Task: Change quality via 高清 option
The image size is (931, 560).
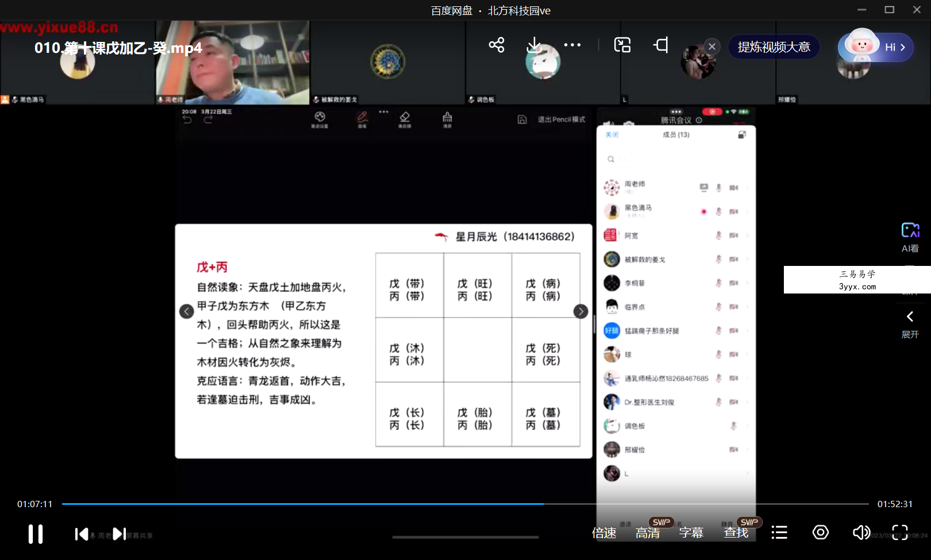Action: click(x=648, y=533)
